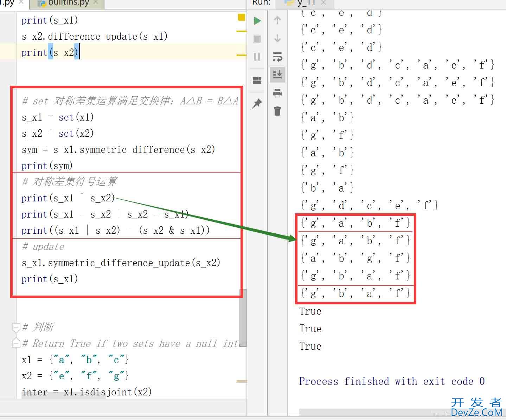This screenshot has width=506, height=420.
Task: Restore the run window layout
Action: [257, 81]
